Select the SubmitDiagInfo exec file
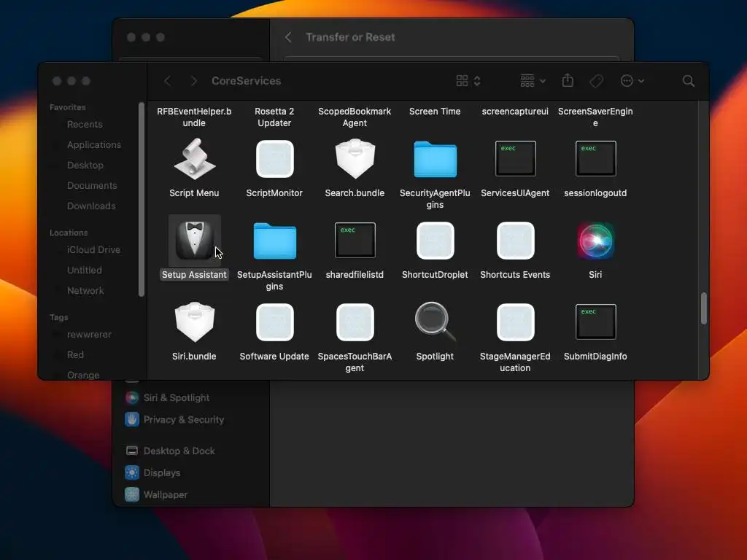This screenshot has width=747, height=560. 595,322
